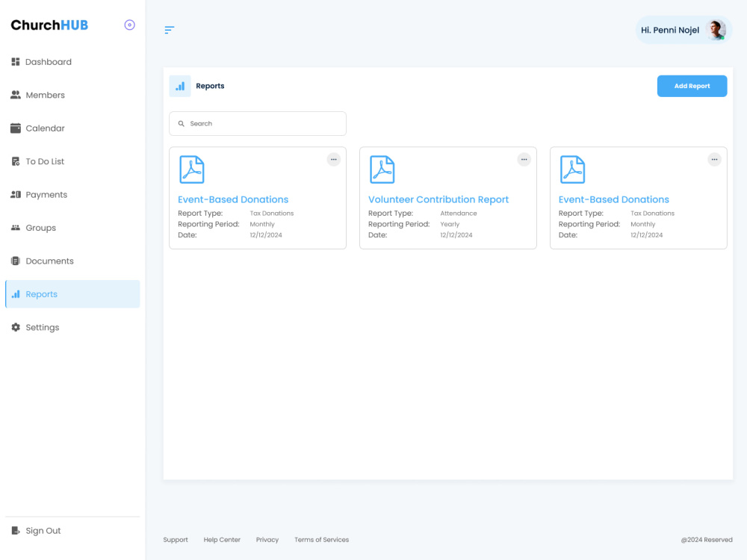This screenshot has height=560, width=747.
Task: Click the Reports bar chart sidebar icon
Action: pyautogui.click(x=16, y=293)
